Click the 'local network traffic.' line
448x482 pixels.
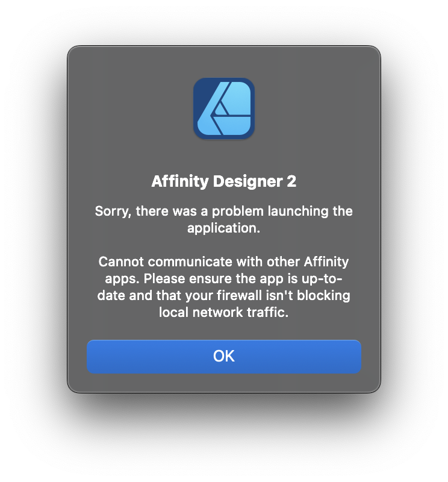(x=223, y=313)
